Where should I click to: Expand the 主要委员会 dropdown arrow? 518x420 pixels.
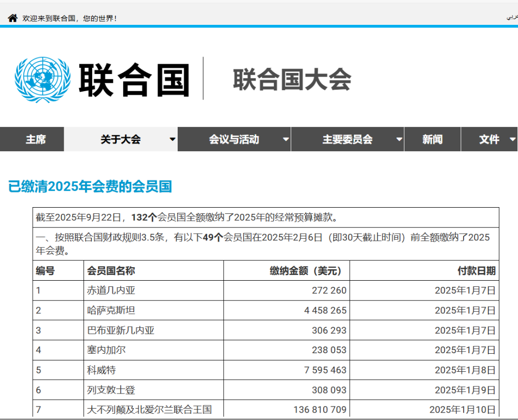[x=399, y=139]
